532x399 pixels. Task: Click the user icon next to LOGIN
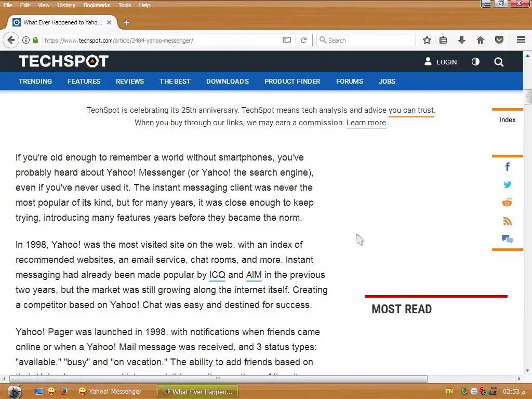[428, 61]
